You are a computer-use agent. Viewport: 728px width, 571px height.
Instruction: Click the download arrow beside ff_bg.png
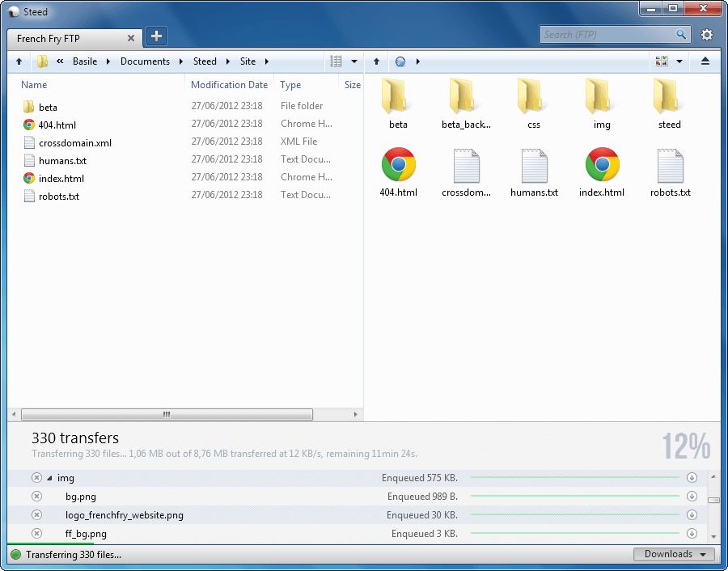pos(692,534)
